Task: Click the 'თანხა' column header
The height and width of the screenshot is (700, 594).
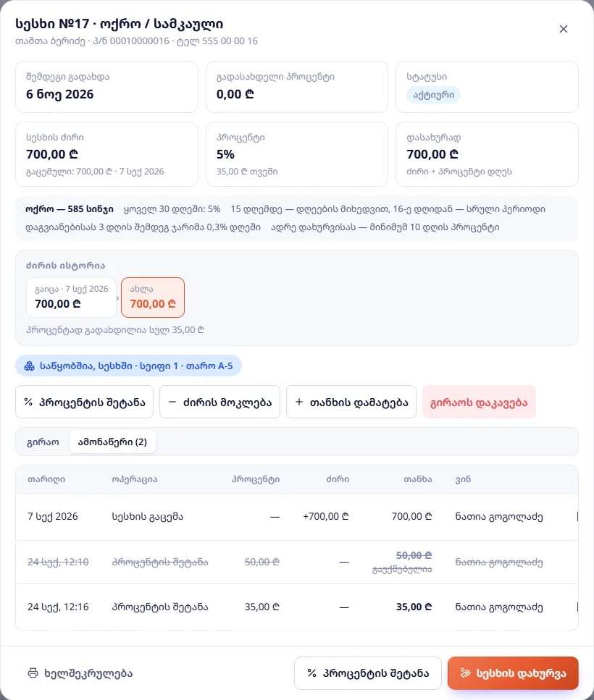Action: click(418, 479)
